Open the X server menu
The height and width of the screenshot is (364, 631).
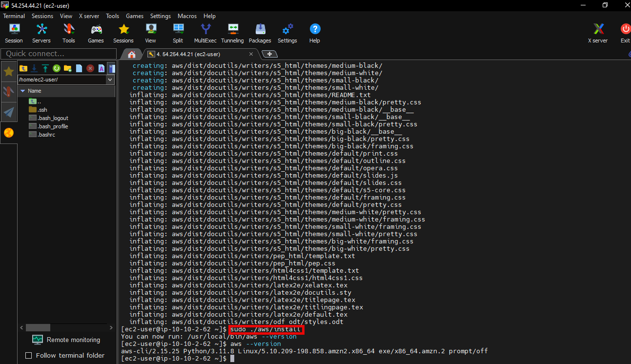pyautogui.click(x=89, y=16)
